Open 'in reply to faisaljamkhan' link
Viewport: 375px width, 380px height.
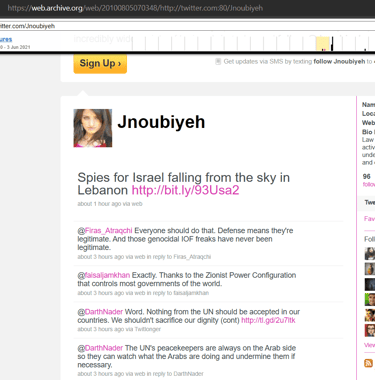(x=178, y=293)
